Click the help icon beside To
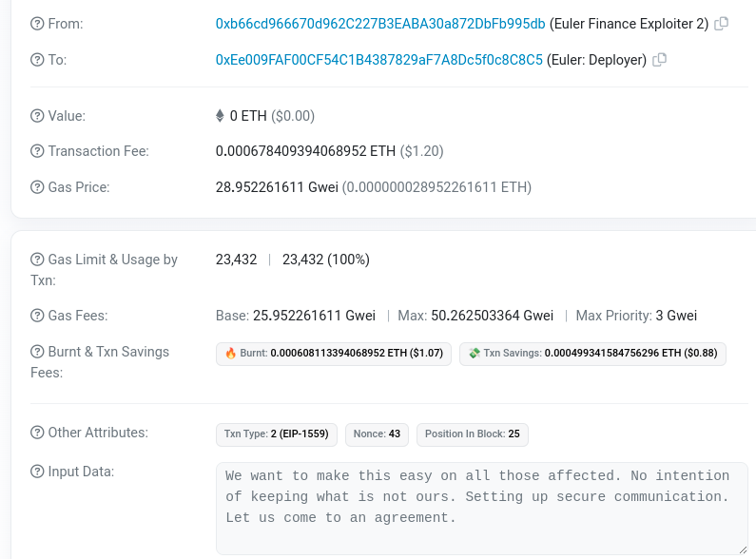Screen dimensions: 756x559 (37, 60)
